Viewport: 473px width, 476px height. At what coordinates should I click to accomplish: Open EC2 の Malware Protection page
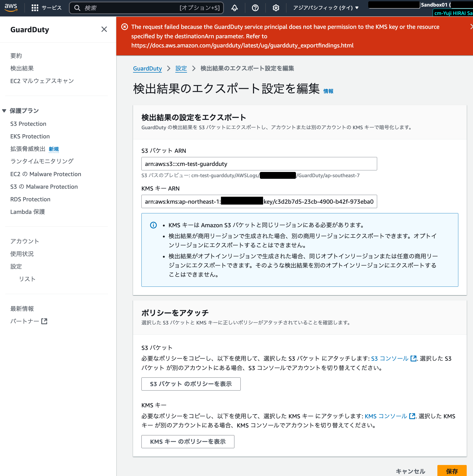46,174
